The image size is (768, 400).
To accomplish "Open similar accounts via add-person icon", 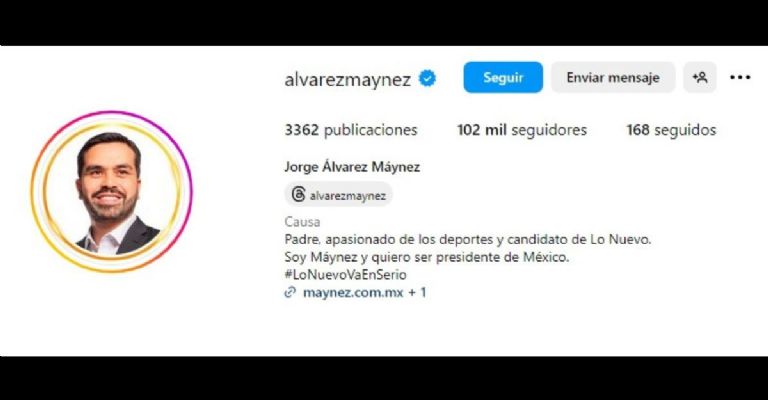I will [x=700, y=77].
